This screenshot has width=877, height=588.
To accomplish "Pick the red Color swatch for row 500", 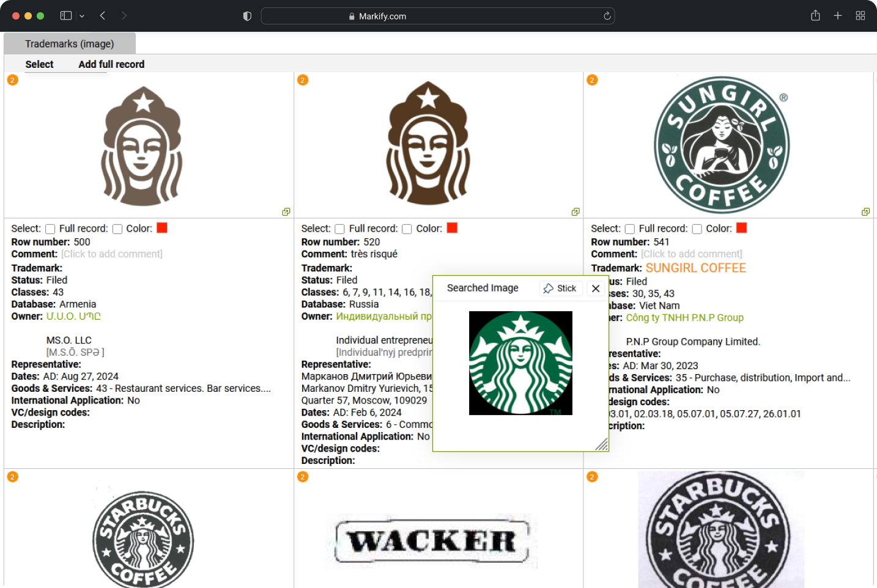I will coord(162,228).
